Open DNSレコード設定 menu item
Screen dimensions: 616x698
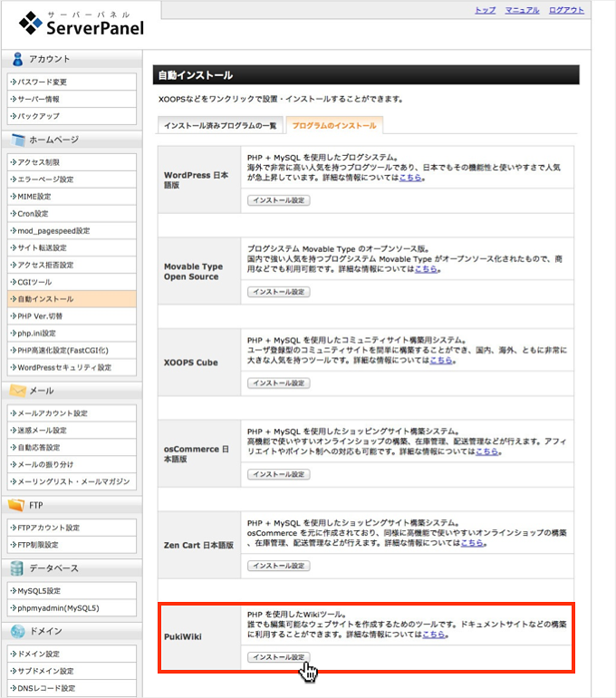coord(72,688)
